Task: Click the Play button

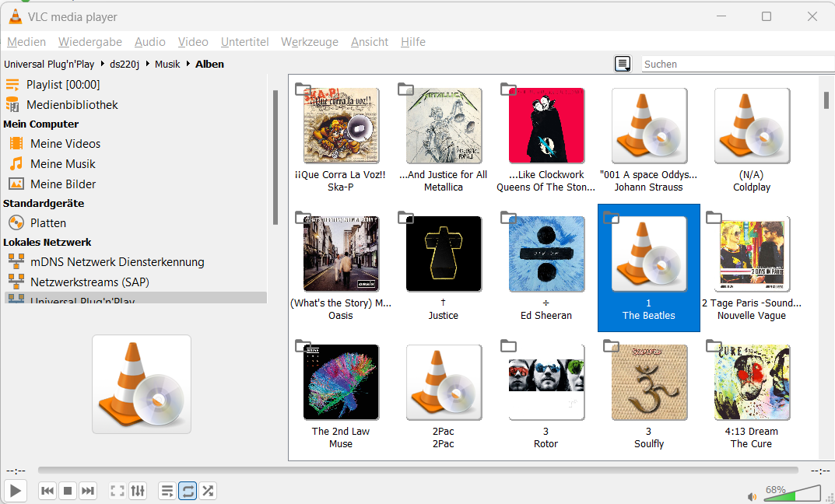Action: tap(16, 491)
